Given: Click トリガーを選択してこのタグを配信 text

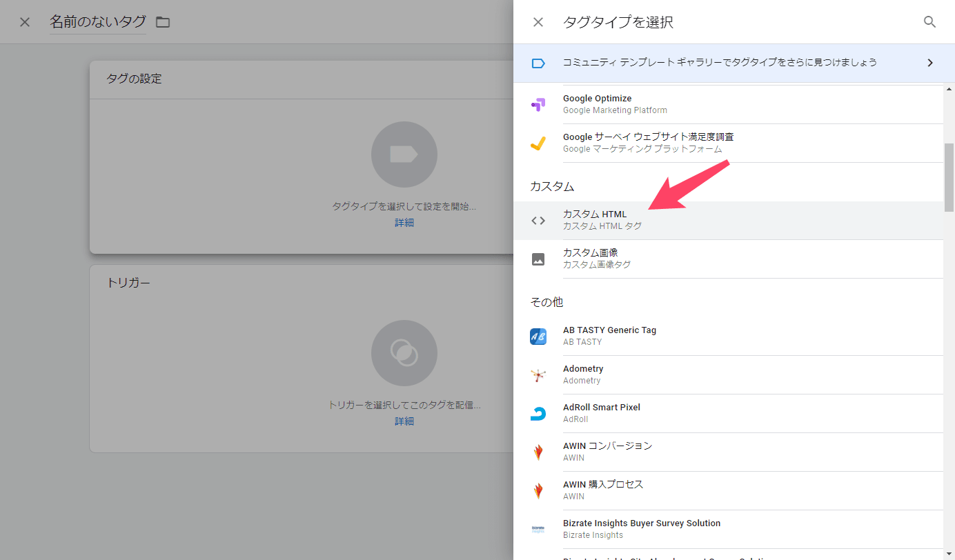Looking at the screenshot, I should (x=404, y=406).
